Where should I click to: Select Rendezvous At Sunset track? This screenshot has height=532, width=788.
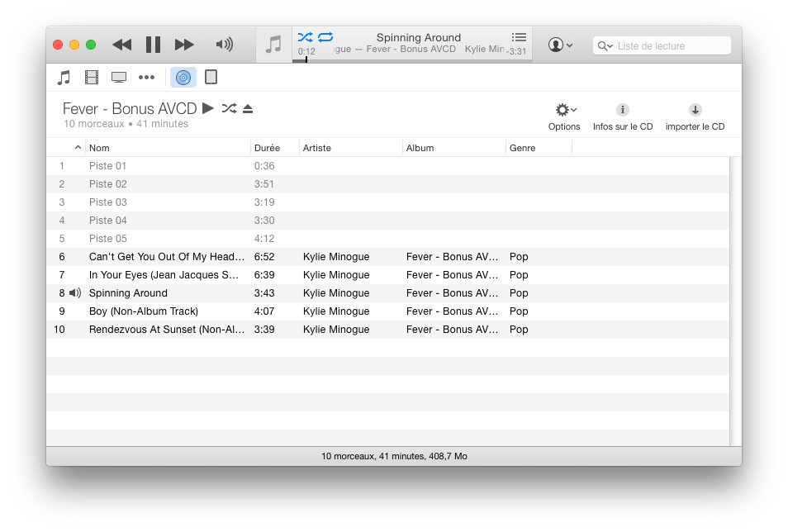pos(387,330)
